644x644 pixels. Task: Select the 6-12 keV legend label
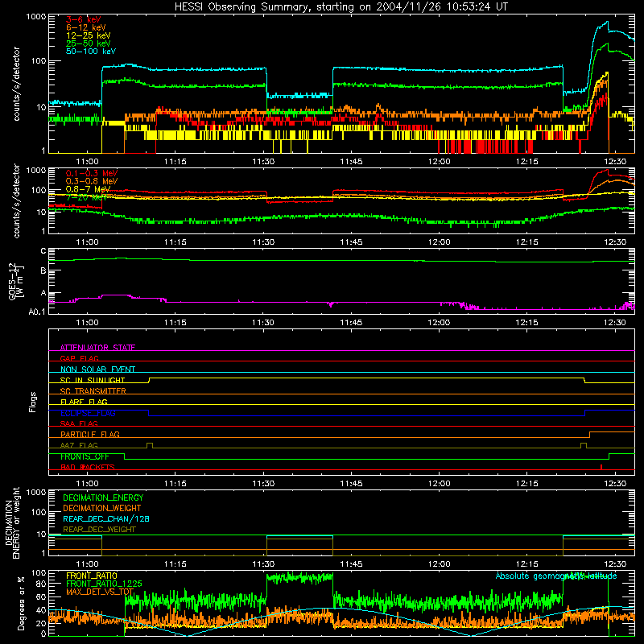(x=86, y=27)
